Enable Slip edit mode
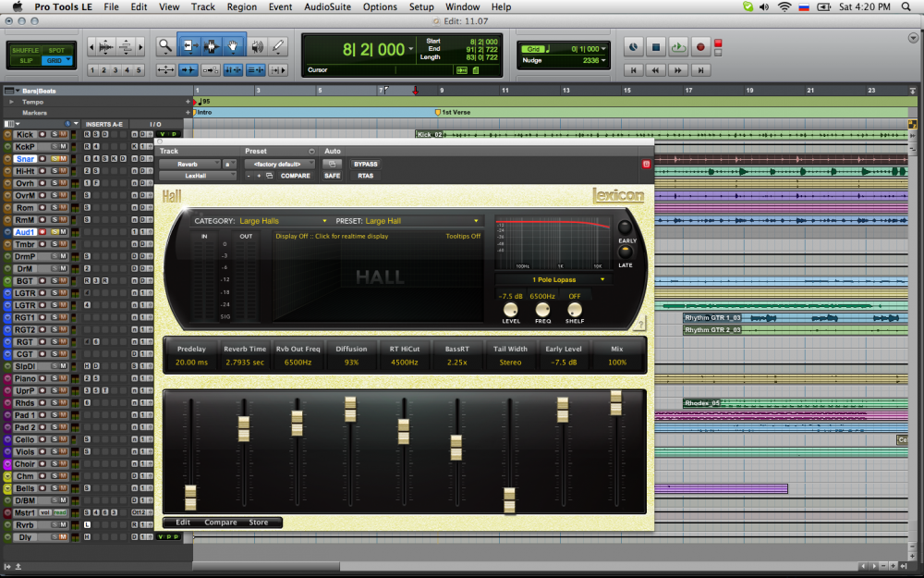This screenshot has width=924, height=578. pyautogui.click(x=26, y=61)
